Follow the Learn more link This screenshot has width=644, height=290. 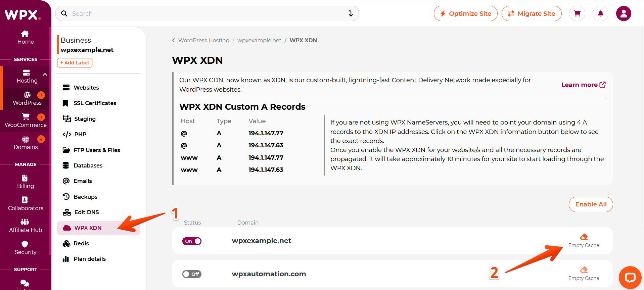pyautogui.click(x=583, y=85)
